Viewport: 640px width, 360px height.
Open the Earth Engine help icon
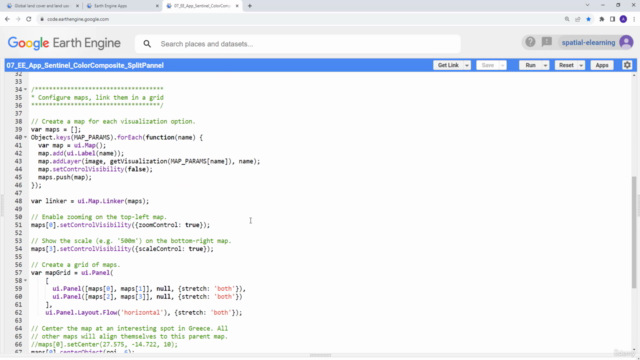(x=530, y=42)
